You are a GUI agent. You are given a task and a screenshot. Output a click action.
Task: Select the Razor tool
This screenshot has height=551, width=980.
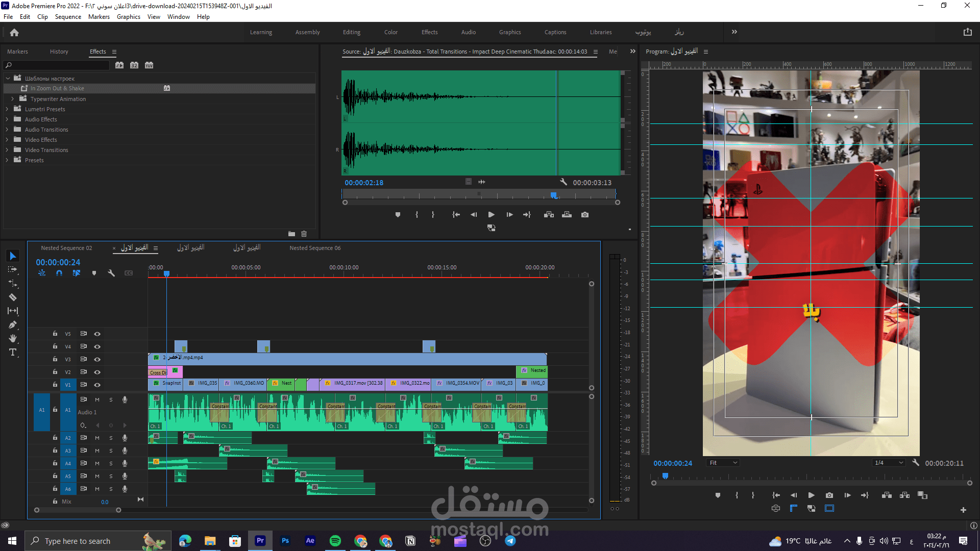[x=13, y=297]
